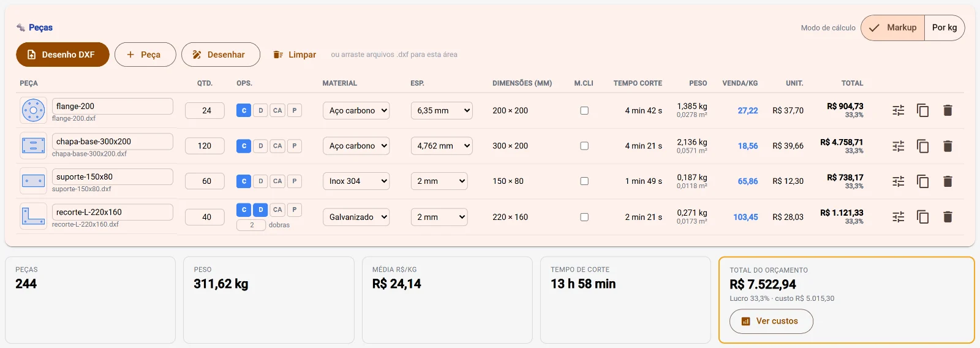Click the 27,22 venda/kg value
Image resolution: width=980 pixels, height=348 pixels.
[x=748, y=110]
